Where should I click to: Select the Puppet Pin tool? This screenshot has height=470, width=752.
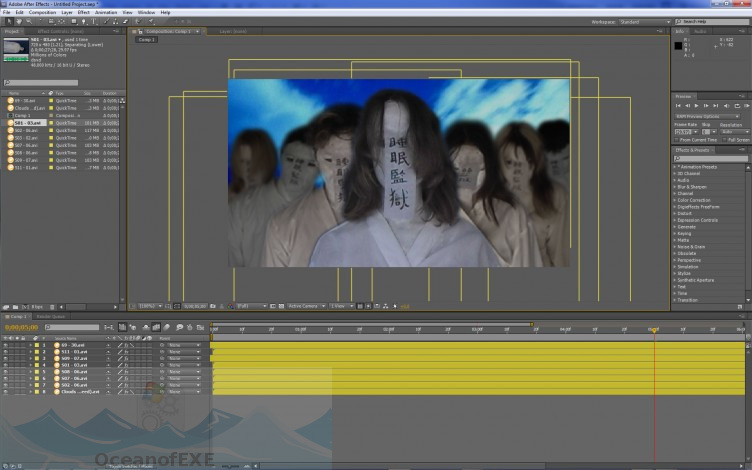(151, 22)
